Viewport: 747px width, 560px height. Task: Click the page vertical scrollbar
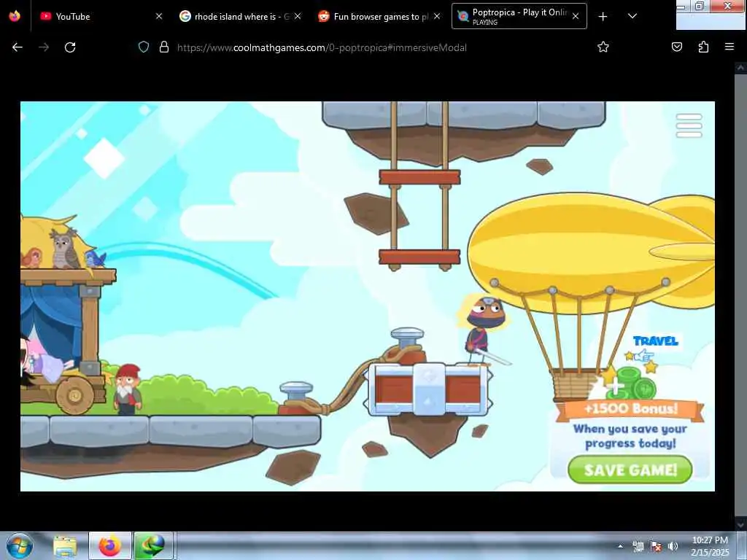[740, 295]
